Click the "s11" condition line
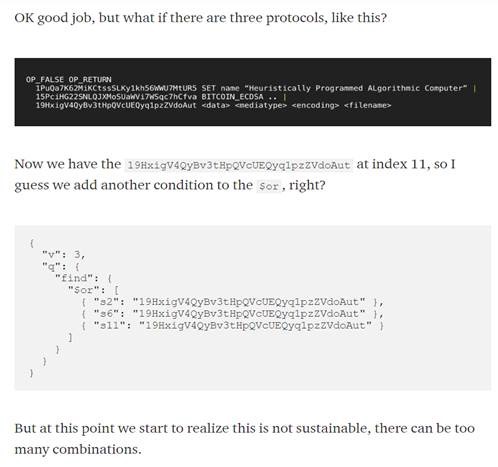The image size is (498, 467). [232, 325]
